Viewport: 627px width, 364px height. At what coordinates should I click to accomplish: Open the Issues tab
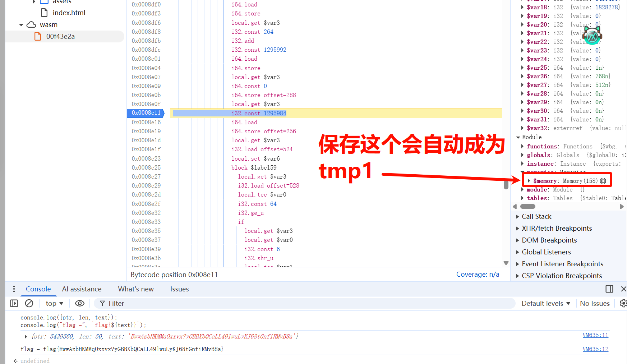pos(179,289)
